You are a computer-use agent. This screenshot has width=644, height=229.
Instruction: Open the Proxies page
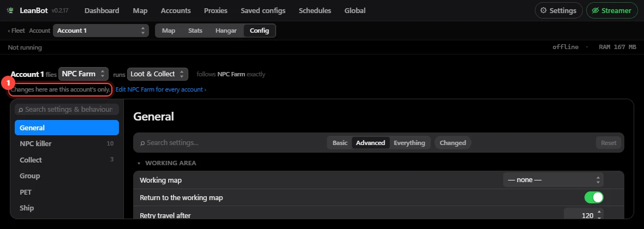216,11
